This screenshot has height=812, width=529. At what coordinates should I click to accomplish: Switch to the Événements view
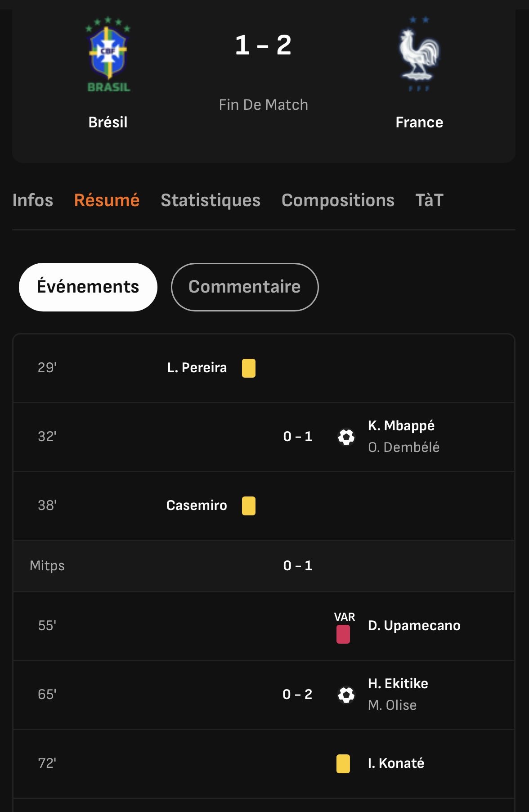(88, 287)
